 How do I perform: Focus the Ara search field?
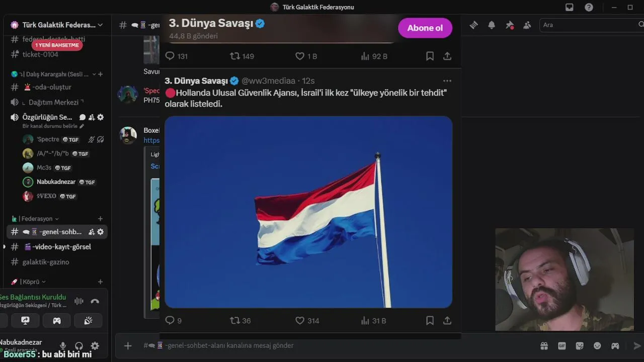(589, 25)
